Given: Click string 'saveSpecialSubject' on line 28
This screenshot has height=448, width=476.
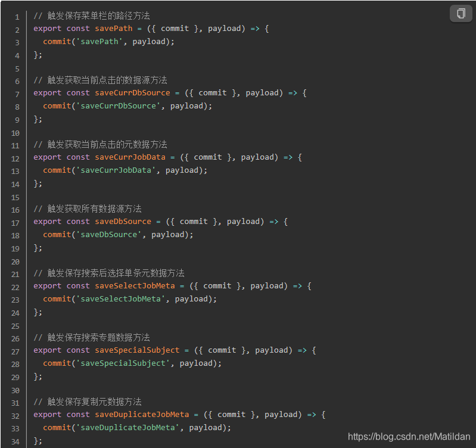Looking at the screenshot, I should point(123,363).
